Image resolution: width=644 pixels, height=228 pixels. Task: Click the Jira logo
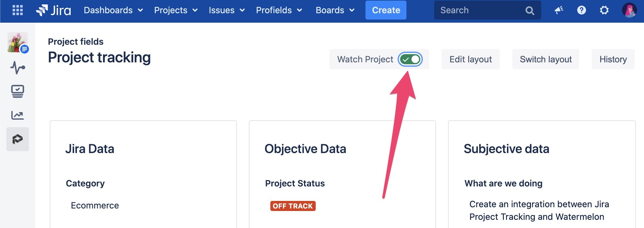coord(54,10)
